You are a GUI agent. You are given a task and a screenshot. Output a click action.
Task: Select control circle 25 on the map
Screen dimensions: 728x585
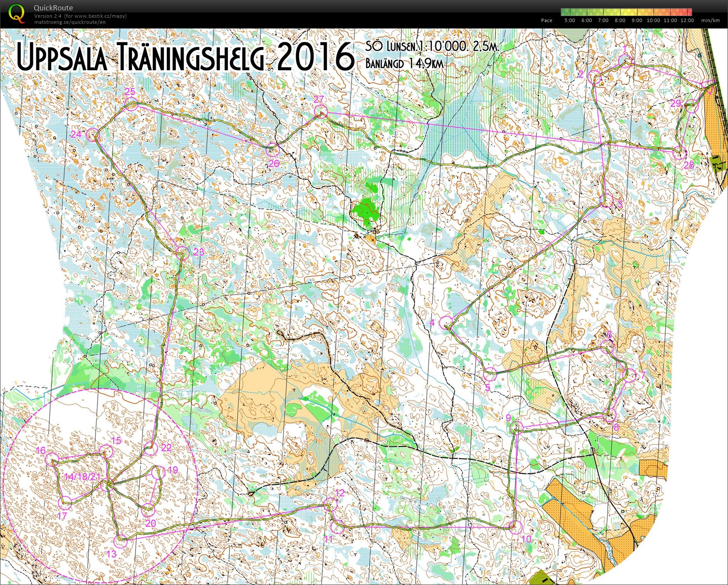(x=131, y=104)
